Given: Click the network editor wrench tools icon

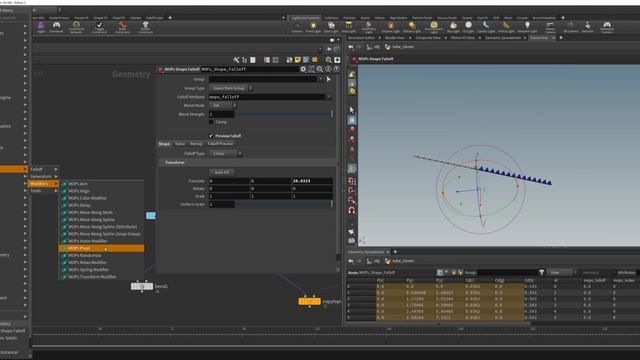Looking at the screenshot, I should (x=236, y=60).
